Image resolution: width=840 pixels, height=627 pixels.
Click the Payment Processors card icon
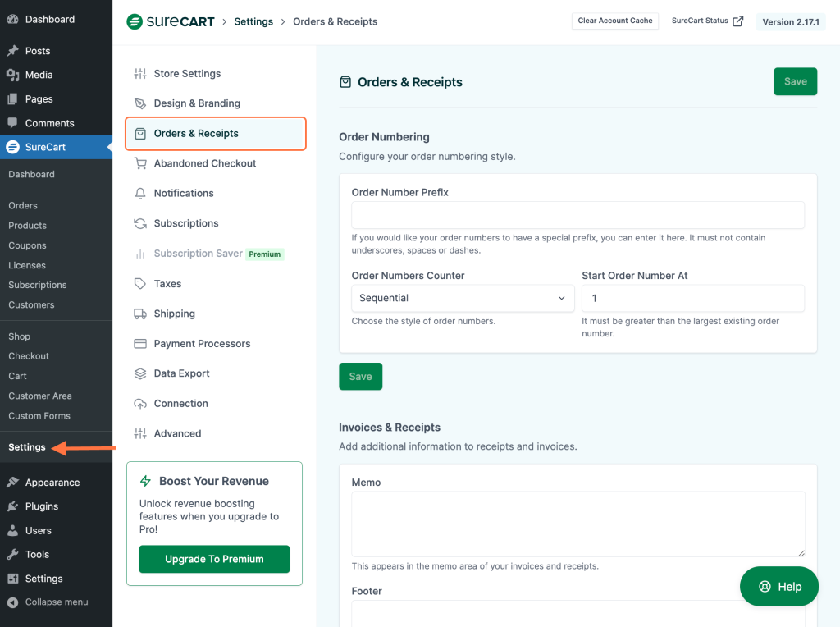point(140,344)
